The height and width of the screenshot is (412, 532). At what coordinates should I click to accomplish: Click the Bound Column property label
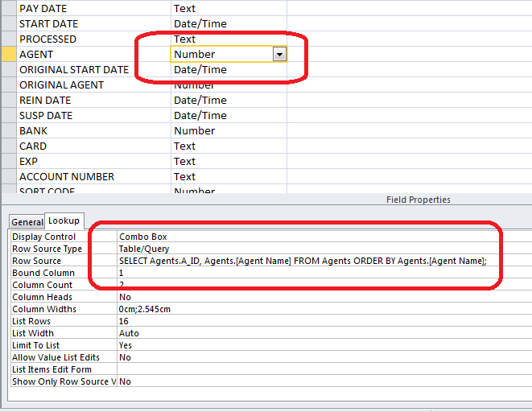(x=43, y=273)
